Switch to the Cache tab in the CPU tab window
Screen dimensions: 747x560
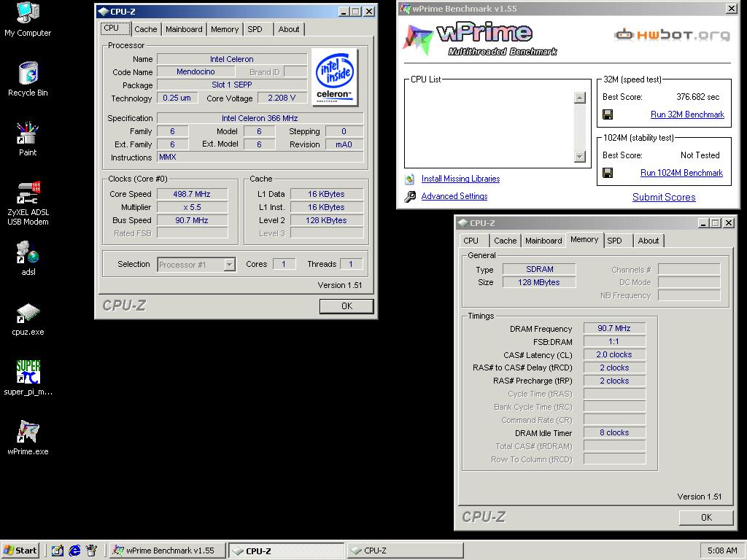point(146,29)
